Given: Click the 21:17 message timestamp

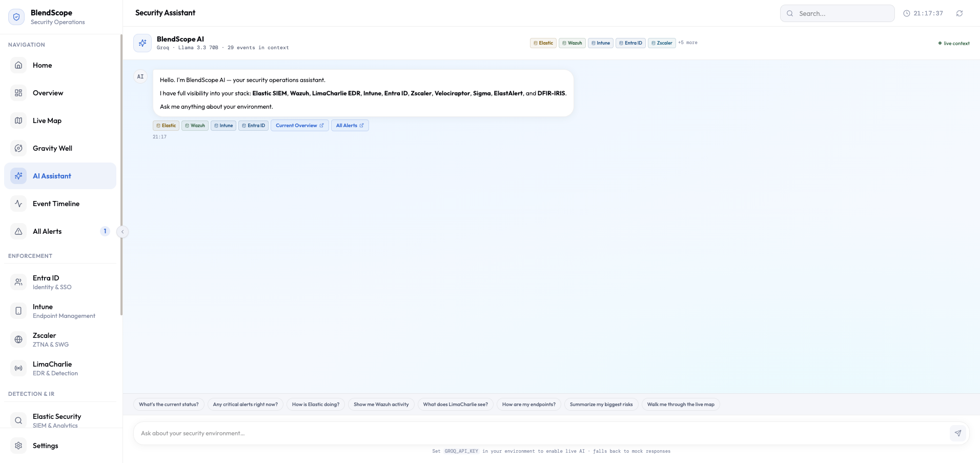Looking at the screenshot, I should [159, 137].
